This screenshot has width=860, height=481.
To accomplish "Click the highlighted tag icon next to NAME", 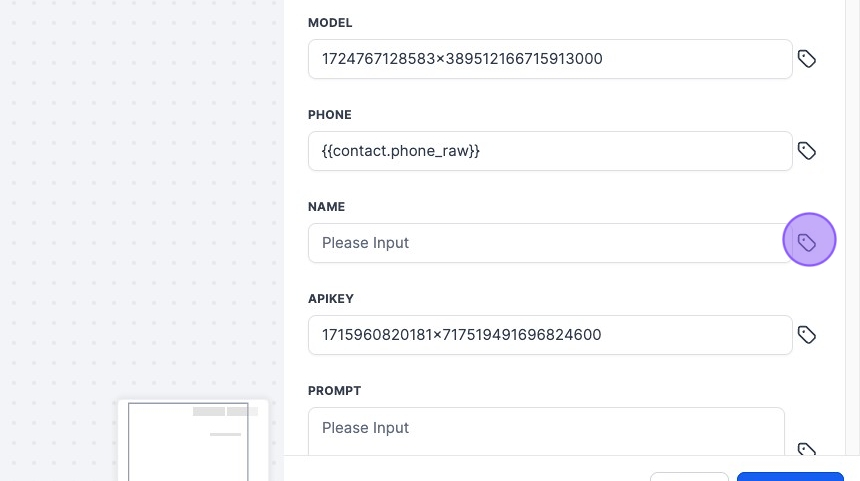I will 807,242.
